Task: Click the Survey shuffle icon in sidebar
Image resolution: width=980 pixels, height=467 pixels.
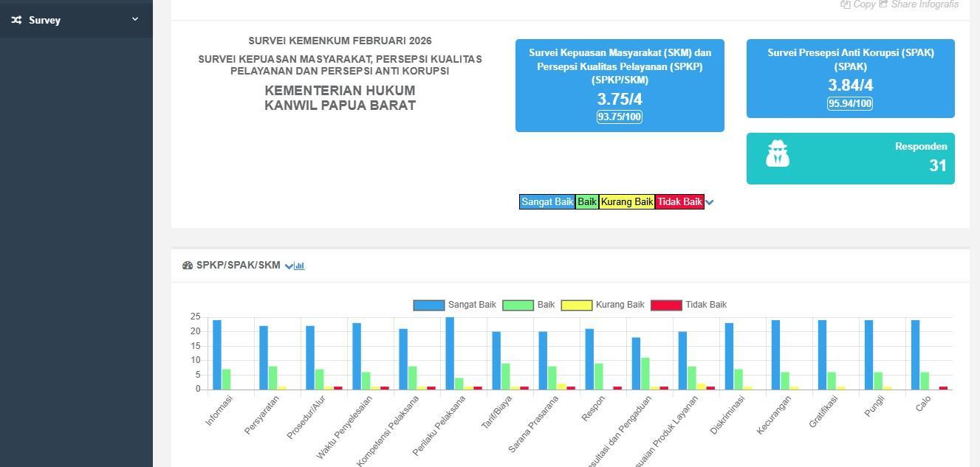Action: coord(16,20)
